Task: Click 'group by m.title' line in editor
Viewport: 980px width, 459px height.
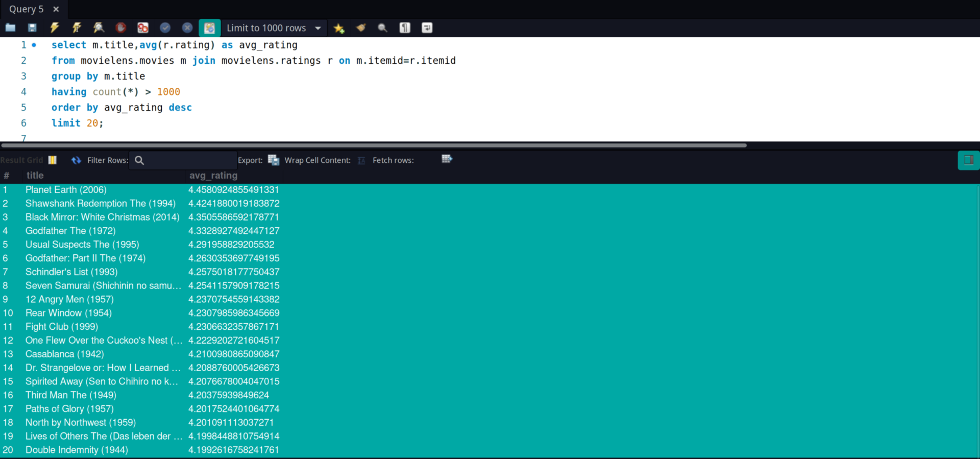Action: tap(99, 76)
